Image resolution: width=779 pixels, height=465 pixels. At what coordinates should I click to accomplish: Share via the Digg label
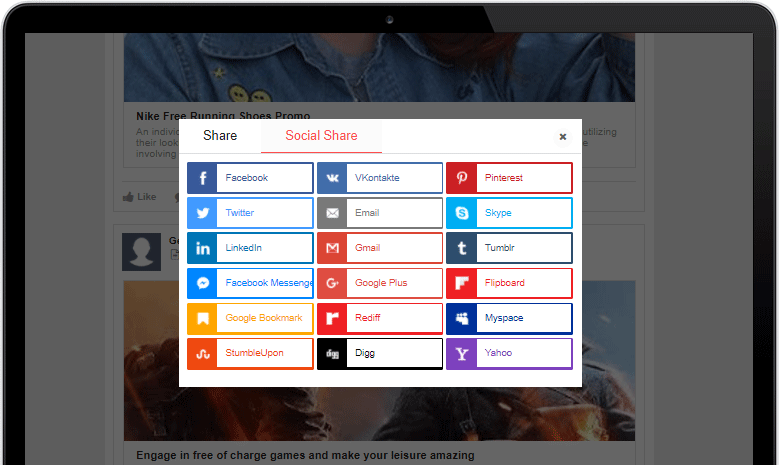click(x=365, y=353)
